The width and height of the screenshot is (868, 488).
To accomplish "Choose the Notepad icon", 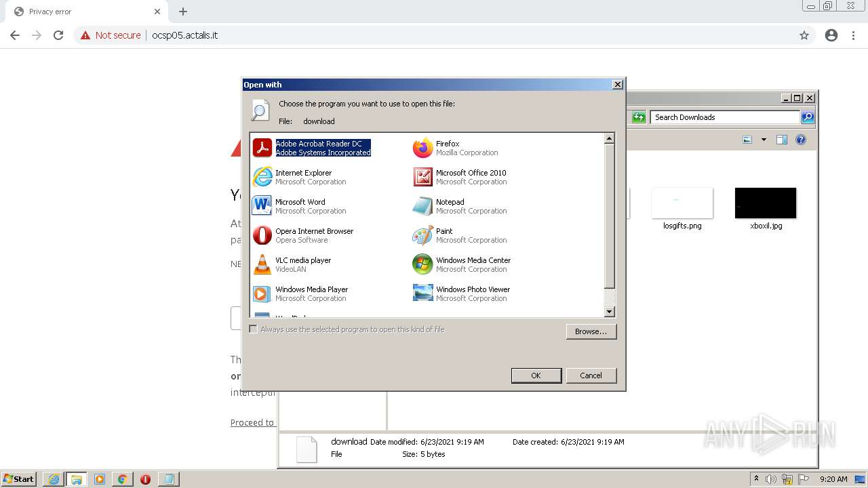I will click(x=423, y=206).
